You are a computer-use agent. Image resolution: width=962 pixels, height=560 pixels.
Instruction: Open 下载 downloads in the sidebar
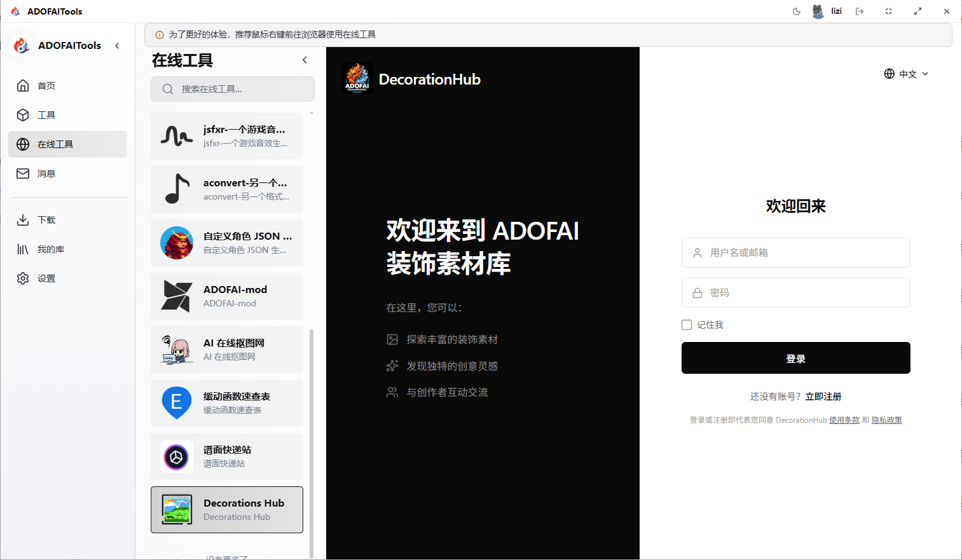[x=67, y=220]
